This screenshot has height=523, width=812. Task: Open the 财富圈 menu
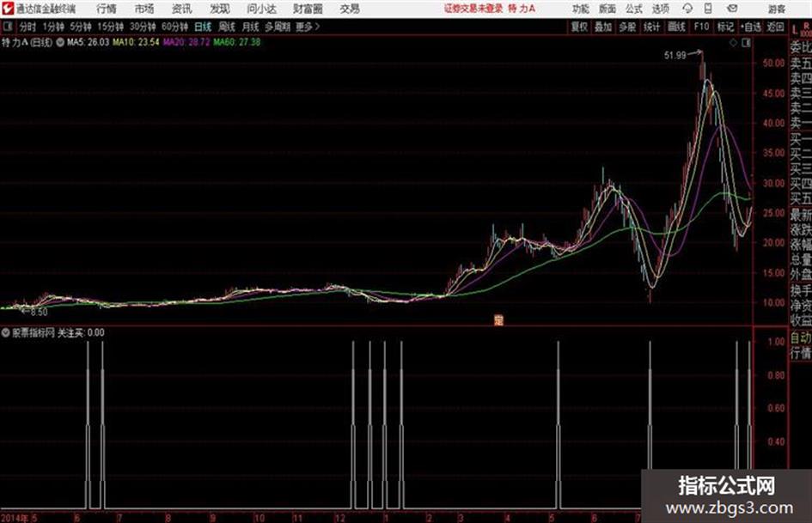pos(308,9)
